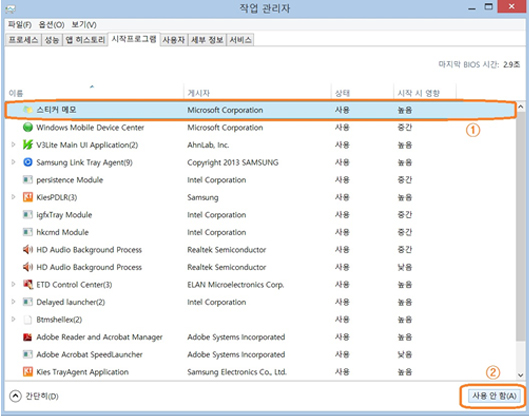Click the scrollbar up arrow
Viewport: 532px width, 417px height.
coord(520,107)
